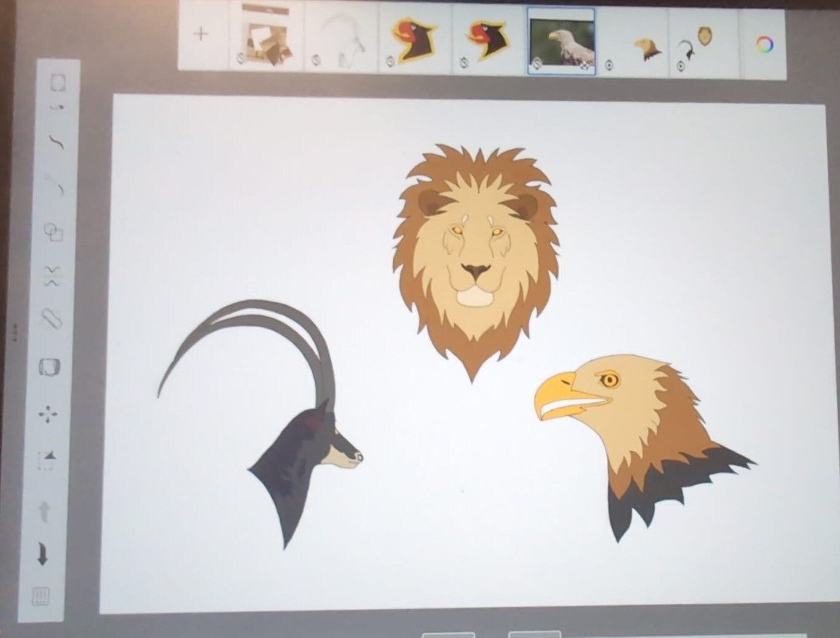This screenshot has width=840, height=638.
Task: Select the eagle photo layer thumbnail
Action: click(x=562, y=41)
